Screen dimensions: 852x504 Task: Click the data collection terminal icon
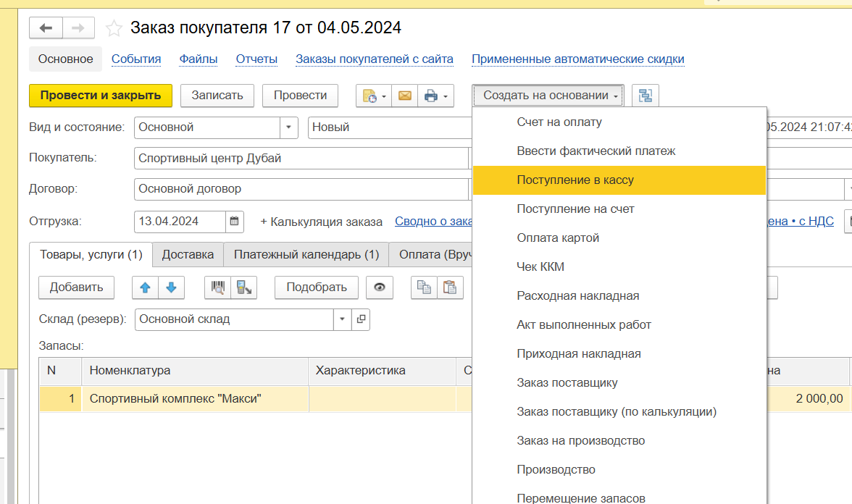tap(243, 287)
